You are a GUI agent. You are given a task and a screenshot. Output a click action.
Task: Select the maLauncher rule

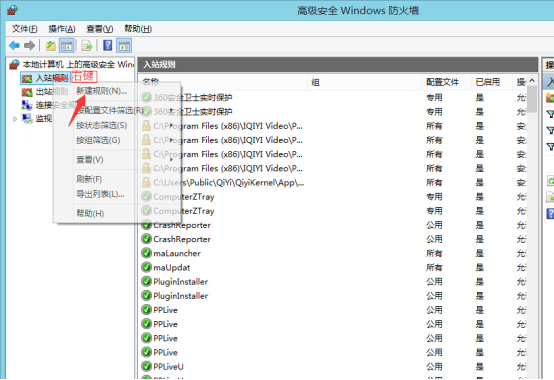pos(177,253)
